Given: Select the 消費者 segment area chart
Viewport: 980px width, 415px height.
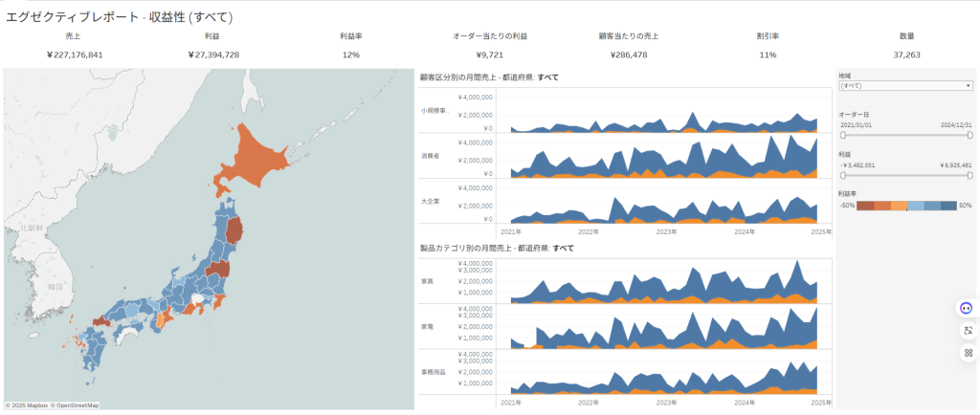Looking at the screenshot, I should (662, 158).
